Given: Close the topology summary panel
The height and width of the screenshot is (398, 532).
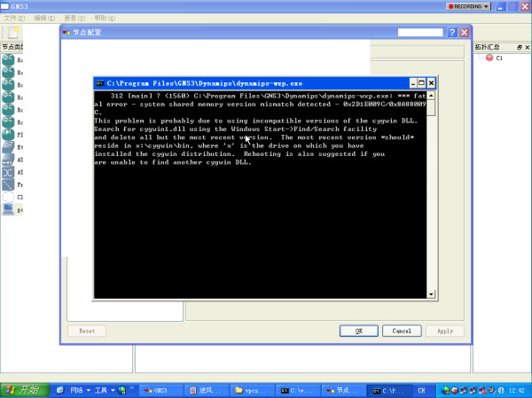Looking at the screenshot, I should pos(528,47).
